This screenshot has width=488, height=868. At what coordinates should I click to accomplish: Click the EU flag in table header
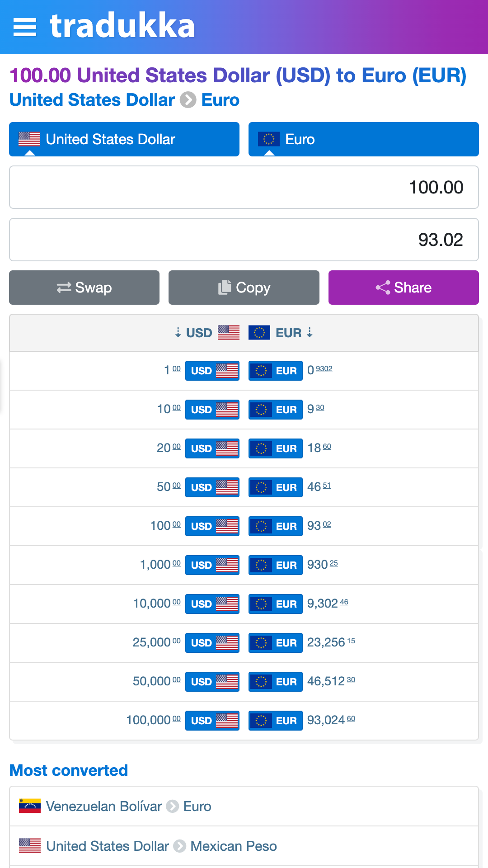[x=259, y=333]
